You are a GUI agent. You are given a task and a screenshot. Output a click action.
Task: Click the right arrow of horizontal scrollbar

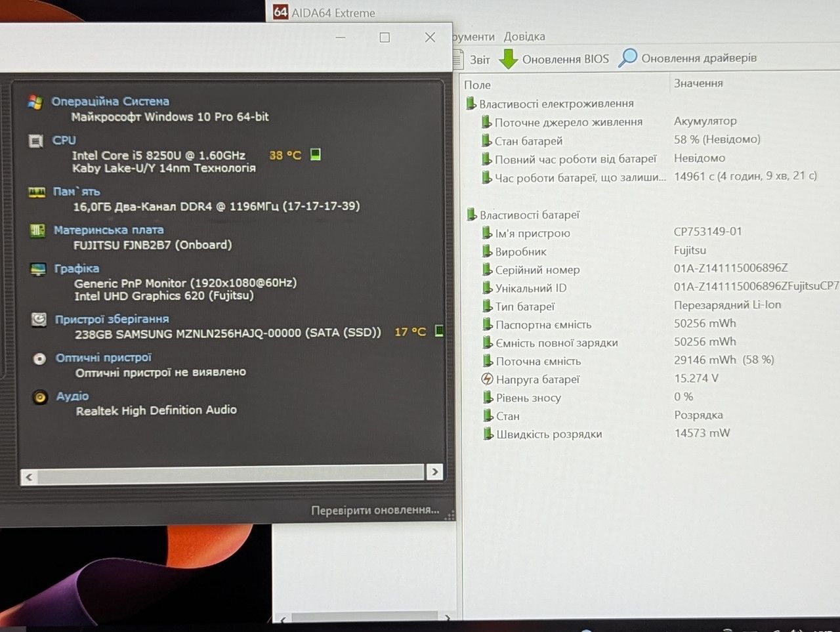pos(434,472)
